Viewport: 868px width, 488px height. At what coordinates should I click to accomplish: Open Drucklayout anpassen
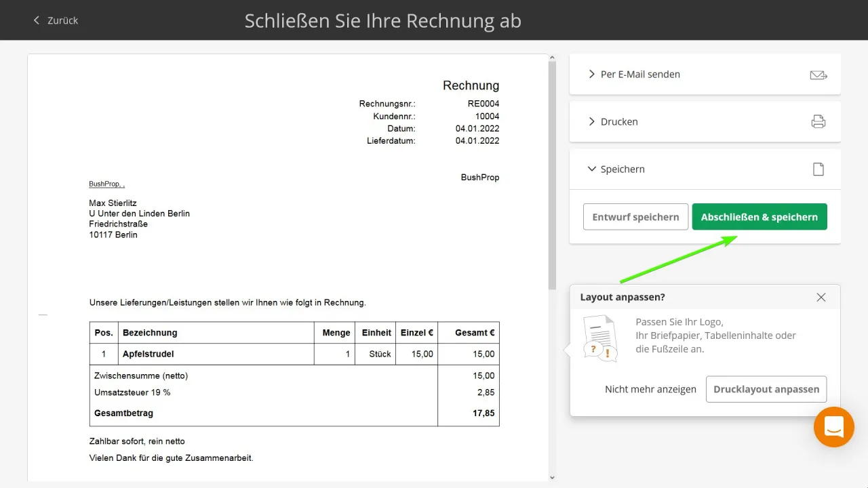(x=766, y=389)
